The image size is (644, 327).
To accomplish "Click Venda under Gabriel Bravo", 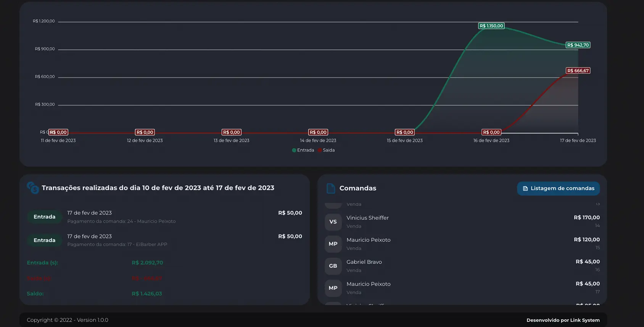I will [x=354, y=270].
